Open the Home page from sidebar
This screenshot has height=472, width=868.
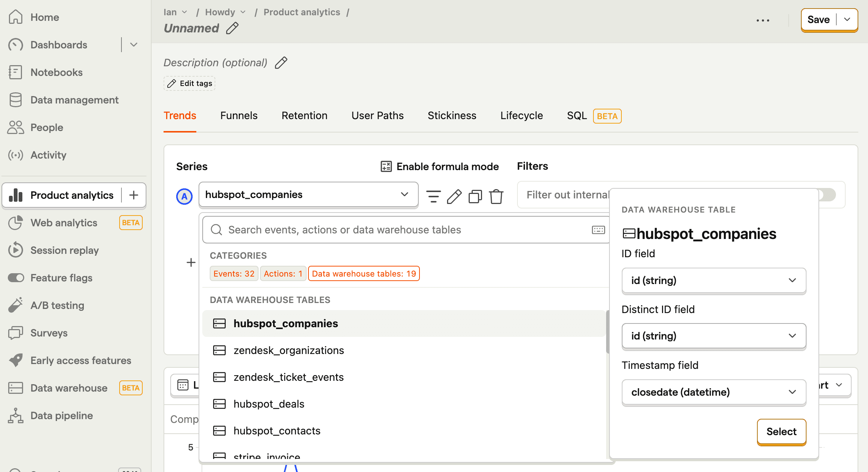point(45,17)
